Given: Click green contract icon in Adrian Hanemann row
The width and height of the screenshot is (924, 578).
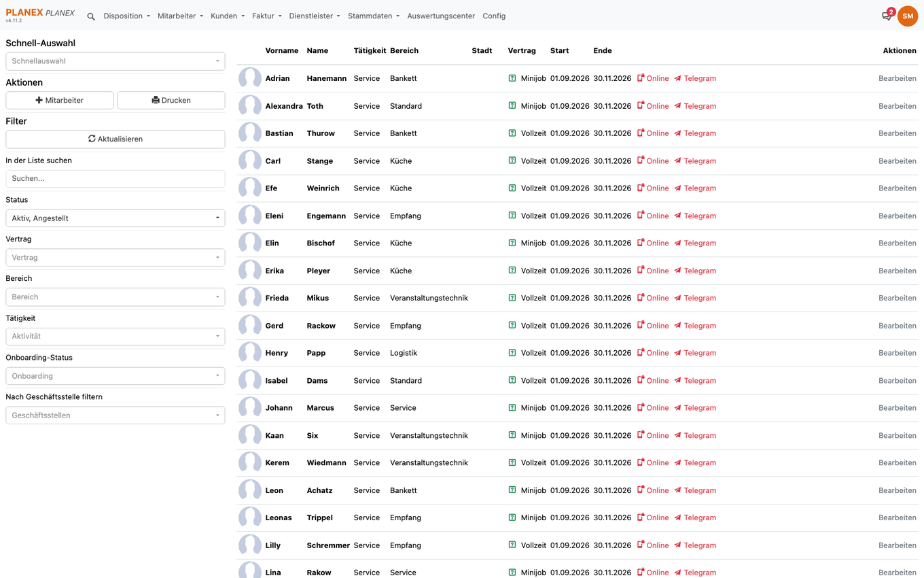Looking at the screenshot, I should tap(512, 78).
